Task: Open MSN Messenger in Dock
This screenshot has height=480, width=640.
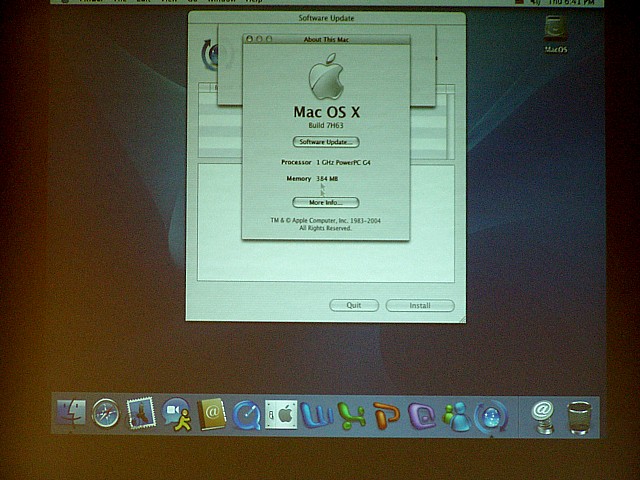Action: click(x=457, y=416)
